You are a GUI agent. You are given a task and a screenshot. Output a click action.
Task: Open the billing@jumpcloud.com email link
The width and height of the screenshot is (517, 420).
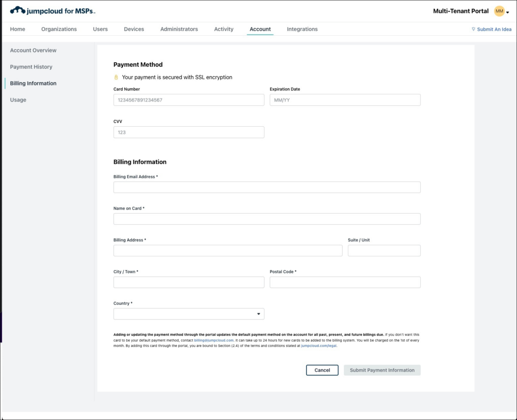[x=214, y=340]
